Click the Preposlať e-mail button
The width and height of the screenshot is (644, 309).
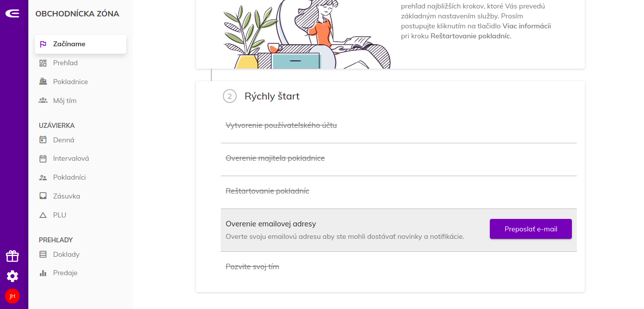coord(531,229)
